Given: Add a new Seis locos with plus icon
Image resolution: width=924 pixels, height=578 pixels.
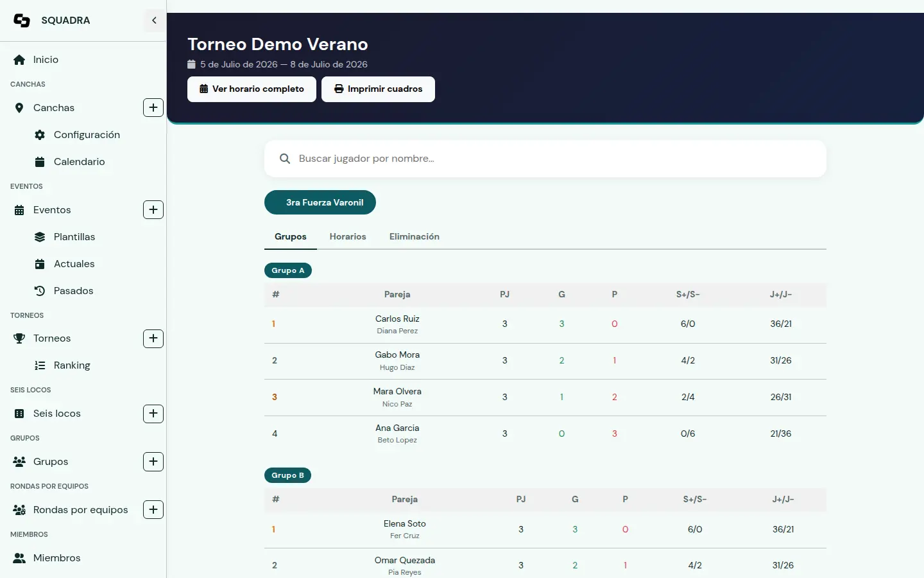Looking at the screenshot, I should [153, 414].
